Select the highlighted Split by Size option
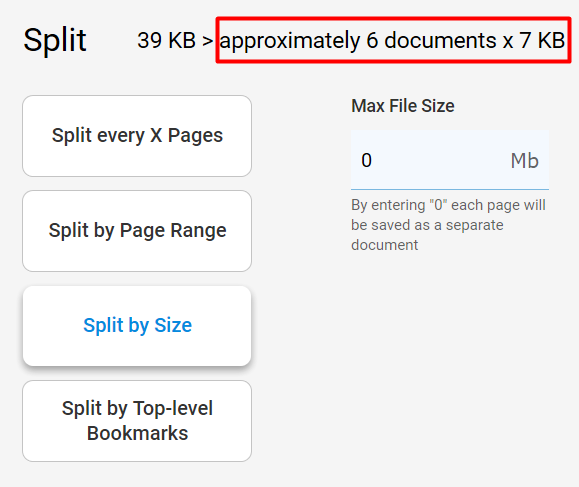The image size is (579, 487). pyautogui.click(x=137, y=326)
